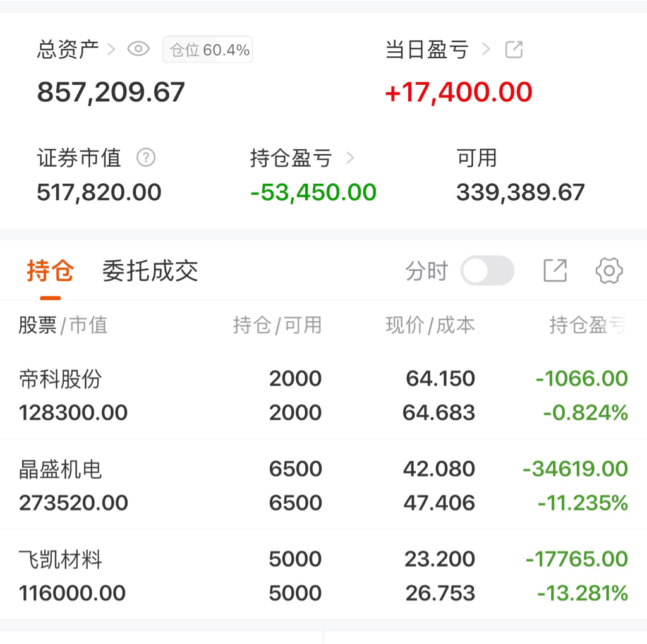The width and height of the screenshot is (647, 644).
Task: Select the 持仓 tab
Action: tap(50, 272)
